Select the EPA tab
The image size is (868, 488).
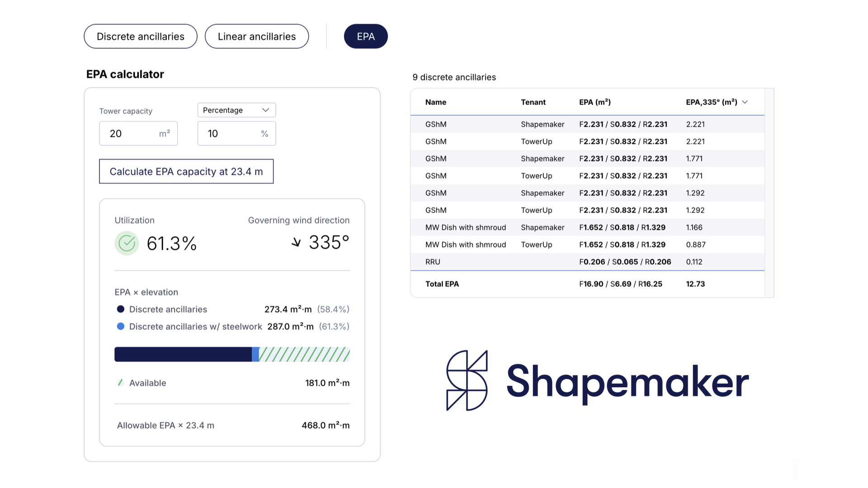[x=366, y=36]
